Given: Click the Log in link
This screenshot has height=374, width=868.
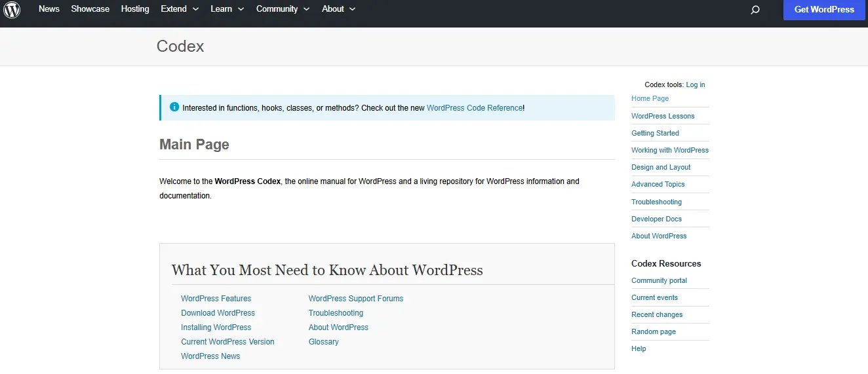Looking at the screenshot, I should click(696, 84).
